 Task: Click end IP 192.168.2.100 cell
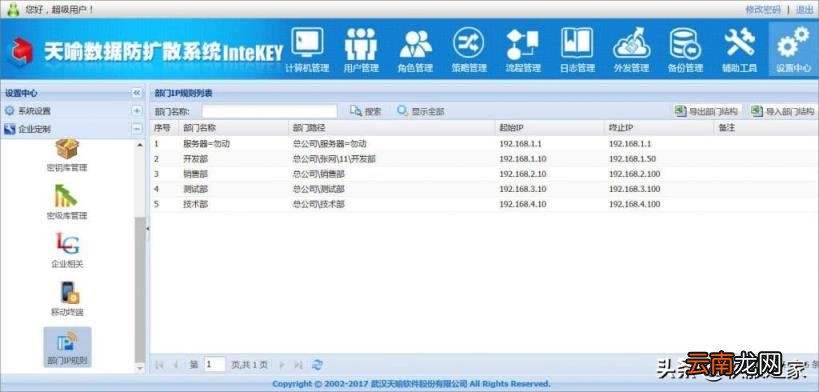(x=634, y=174)
